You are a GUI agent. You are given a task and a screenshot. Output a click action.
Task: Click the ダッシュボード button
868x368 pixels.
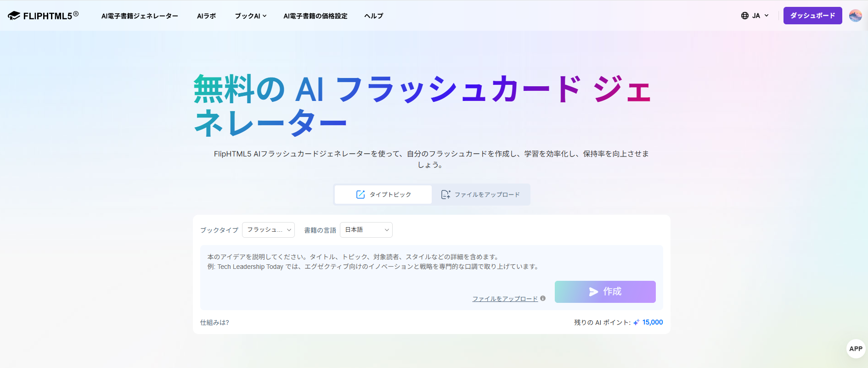812,16
